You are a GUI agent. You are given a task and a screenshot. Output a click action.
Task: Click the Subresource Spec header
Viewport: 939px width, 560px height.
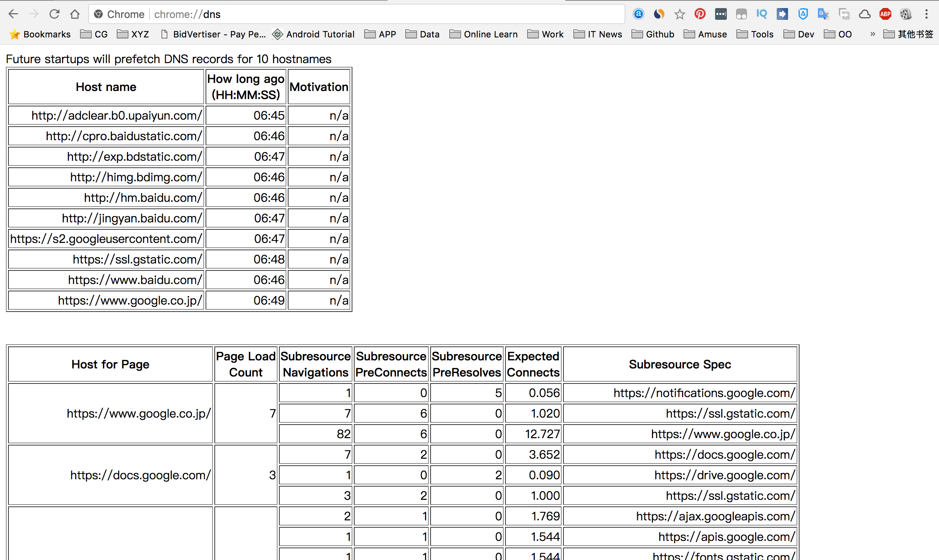[680, 364]
